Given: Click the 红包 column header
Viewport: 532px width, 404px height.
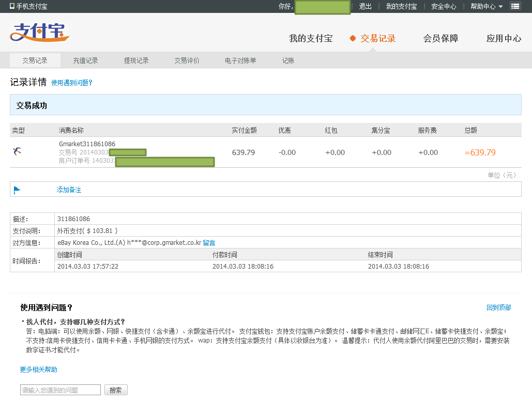Looking at the screenshot, I should click(331, 130).
